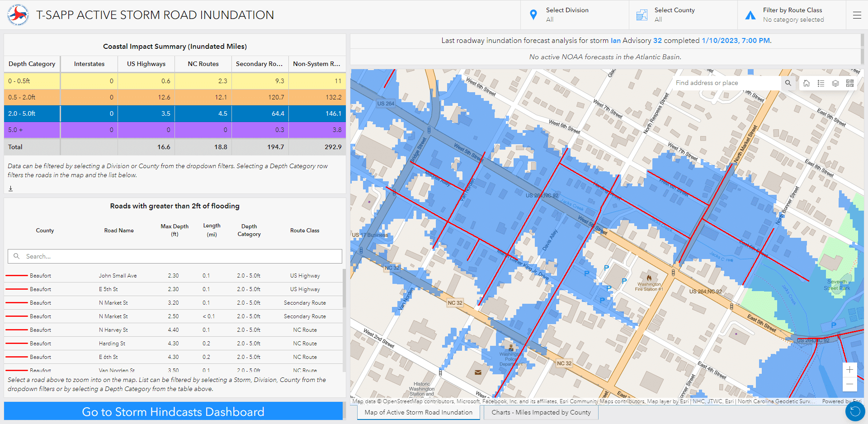The image size is (868, 424).
Task: Zoom map to default extent with Home icon
Action: click(806, 83)
